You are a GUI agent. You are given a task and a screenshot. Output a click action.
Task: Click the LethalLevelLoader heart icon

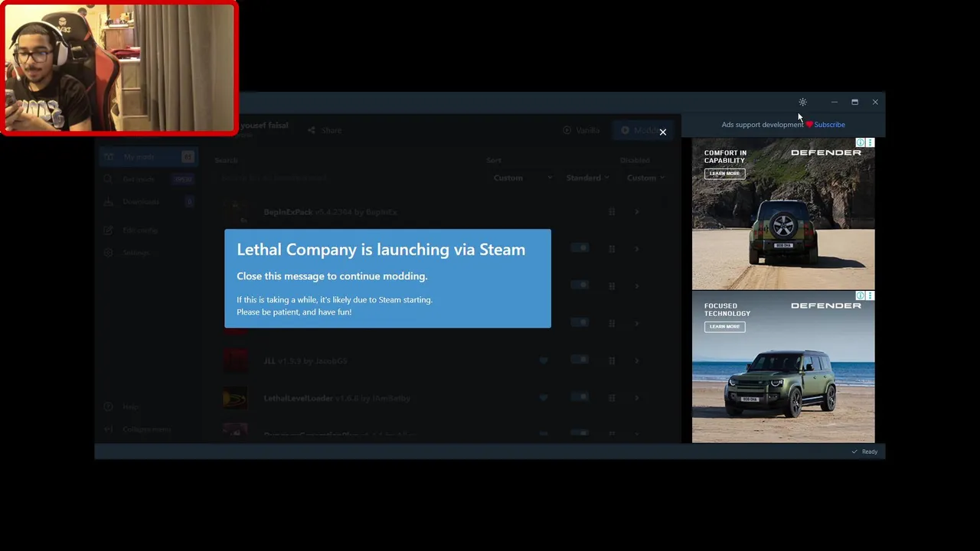pyautogui.click(x=544, y=398)
